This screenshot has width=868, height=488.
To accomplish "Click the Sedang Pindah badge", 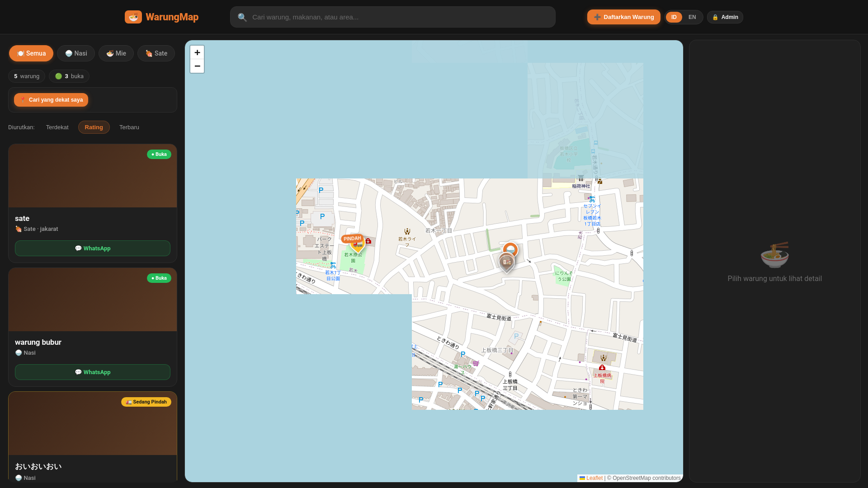I will 146,402.
